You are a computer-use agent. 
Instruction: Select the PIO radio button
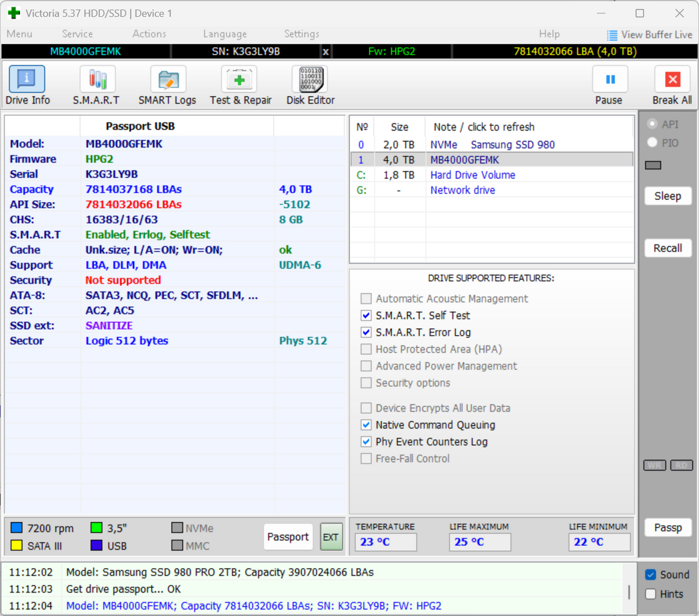652,142
